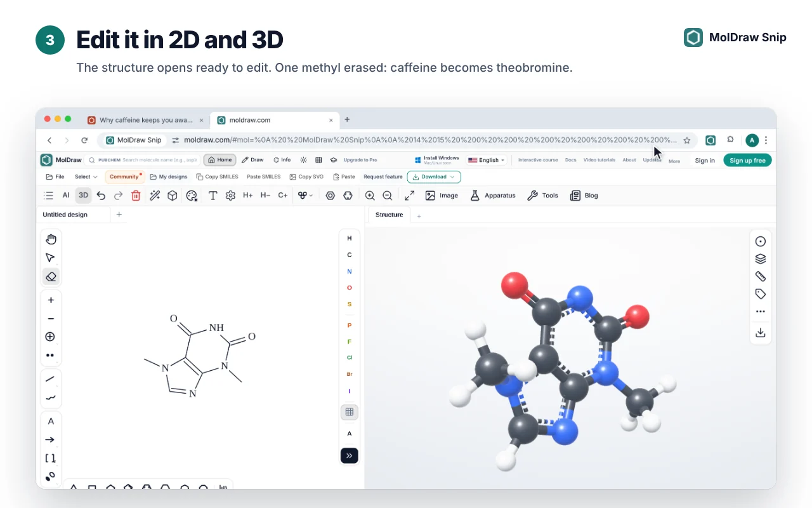812x508 pixels.
Task: Open the File menu
Action: tap(55, 177)
